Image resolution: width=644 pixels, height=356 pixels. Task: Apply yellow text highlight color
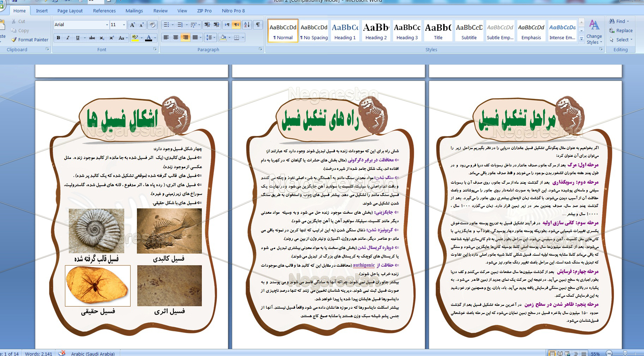pyautogui.click(x=135, y=38)
